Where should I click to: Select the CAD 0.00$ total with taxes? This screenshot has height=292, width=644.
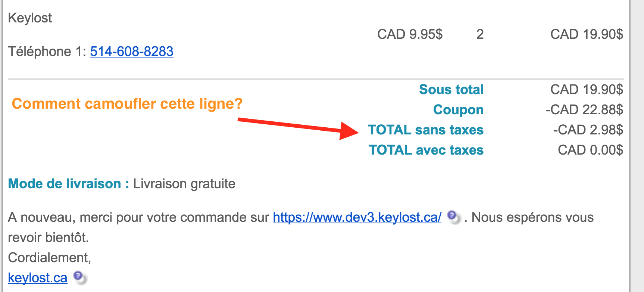tap(590, 150)
